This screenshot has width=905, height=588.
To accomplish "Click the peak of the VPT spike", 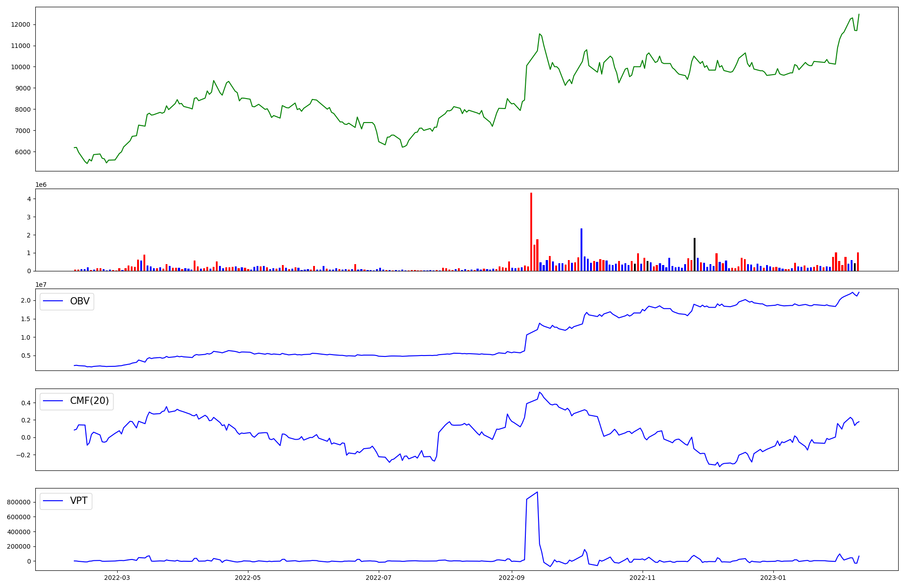I will (x=537, y=492).
